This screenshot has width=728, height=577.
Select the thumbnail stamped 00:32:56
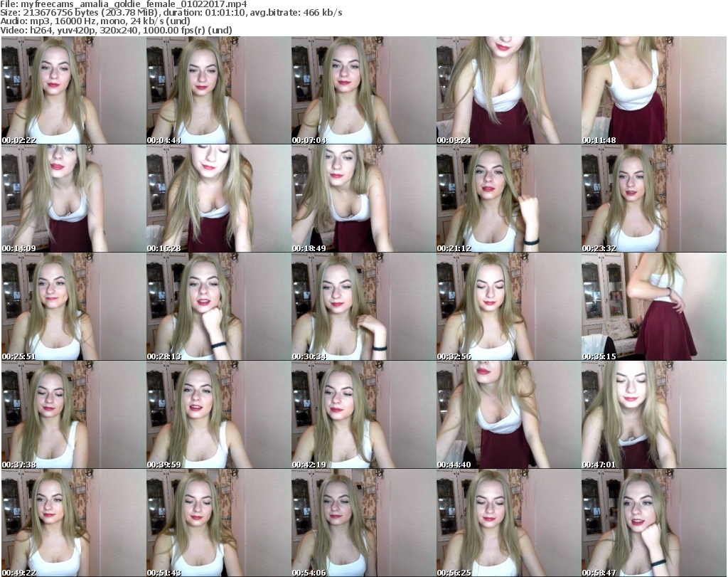(x=508, y=307)
